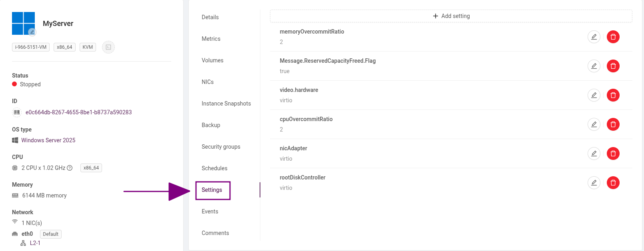Edit the rootDiskController setting
The height and width of the screenshot is (251, 644).
click(594, 183)
